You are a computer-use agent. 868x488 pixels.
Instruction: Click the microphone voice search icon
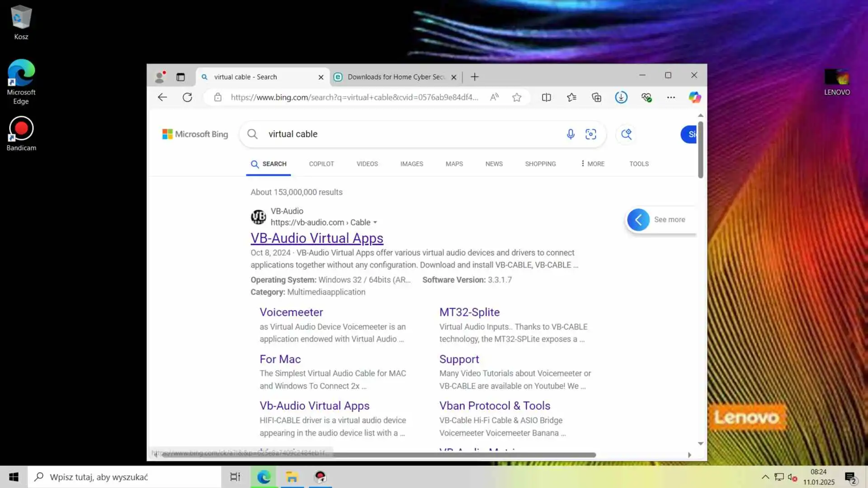(571, 134)
